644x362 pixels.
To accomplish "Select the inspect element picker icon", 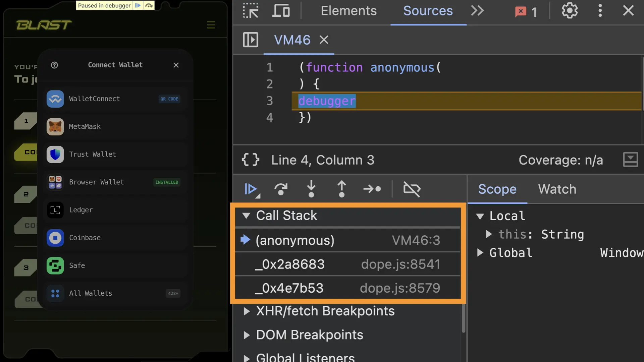I will (251, 11).
